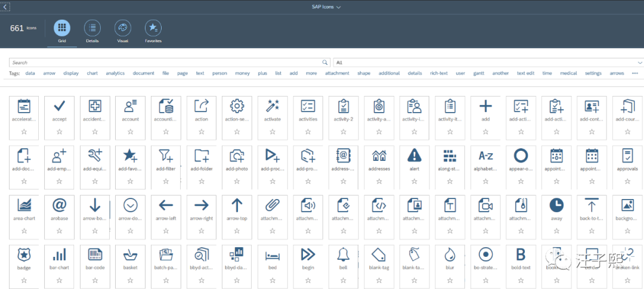Filter by the medical tag
Image resolution: width=644 pixels, height=289 pixels.
[568, 73]
